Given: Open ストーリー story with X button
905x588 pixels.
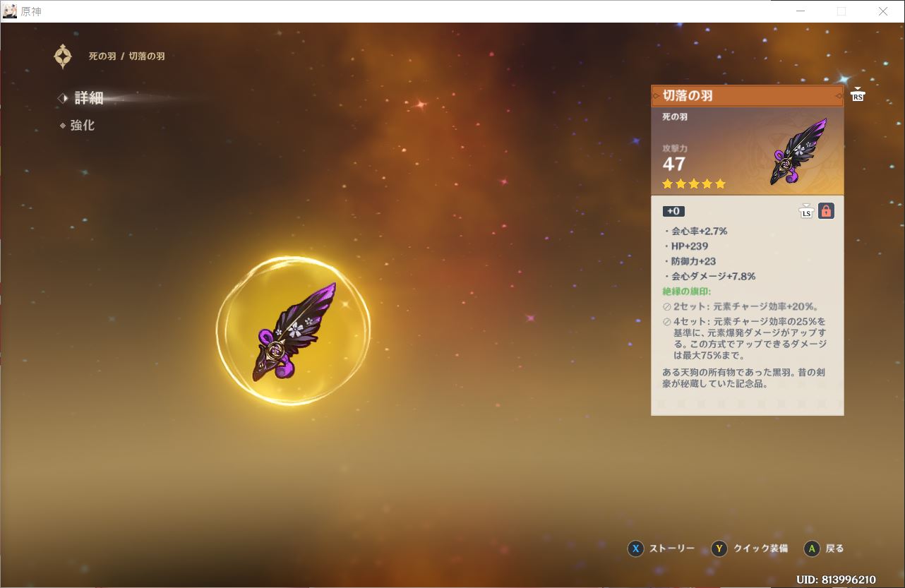Looking at the screenshot, I should (661, 548).
